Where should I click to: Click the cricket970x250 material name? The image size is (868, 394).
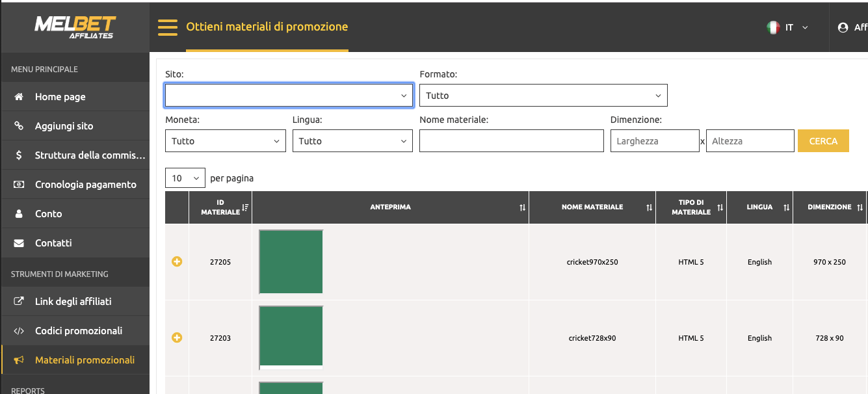592,262
